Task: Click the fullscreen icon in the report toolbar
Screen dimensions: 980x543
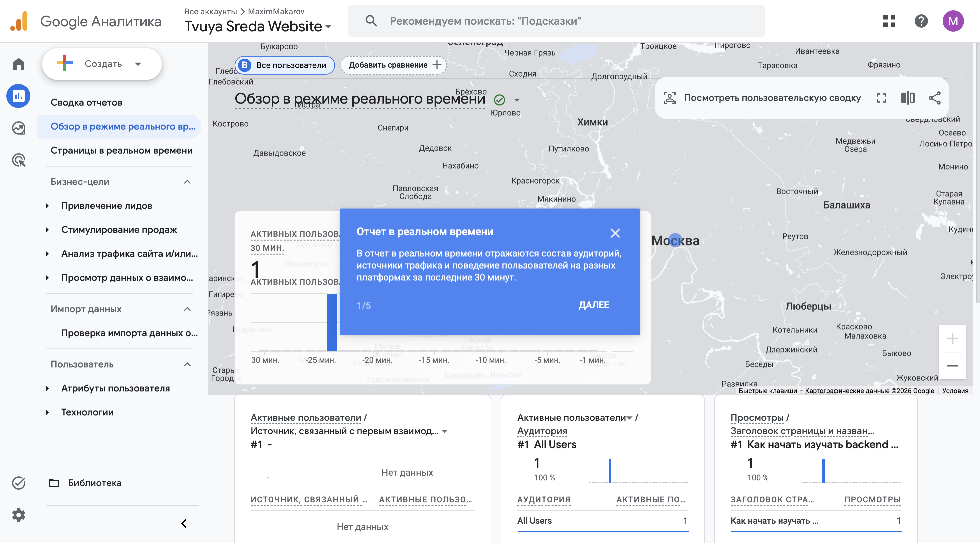Action: point(881,98)
